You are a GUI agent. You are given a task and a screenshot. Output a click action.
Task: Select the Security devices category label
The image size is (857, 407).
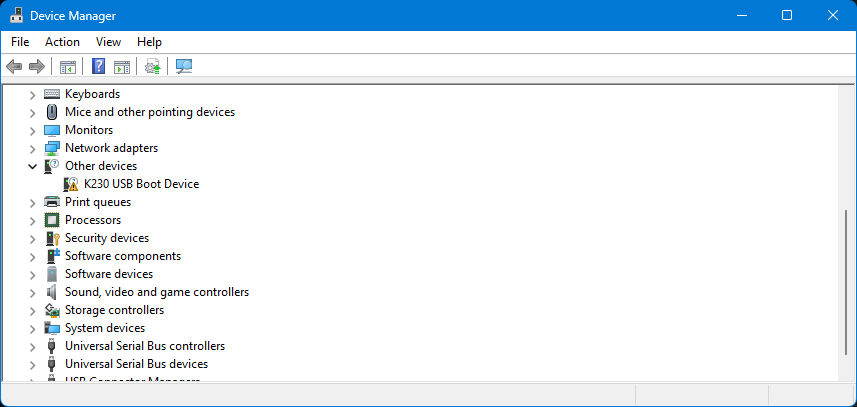pyautogui.click(x=107, y=238)
